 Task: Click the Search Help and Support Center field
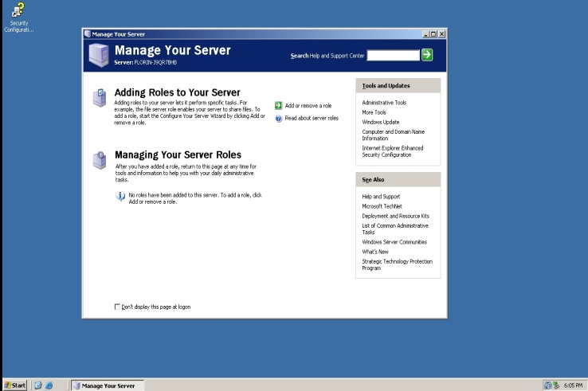pos(393,55)
